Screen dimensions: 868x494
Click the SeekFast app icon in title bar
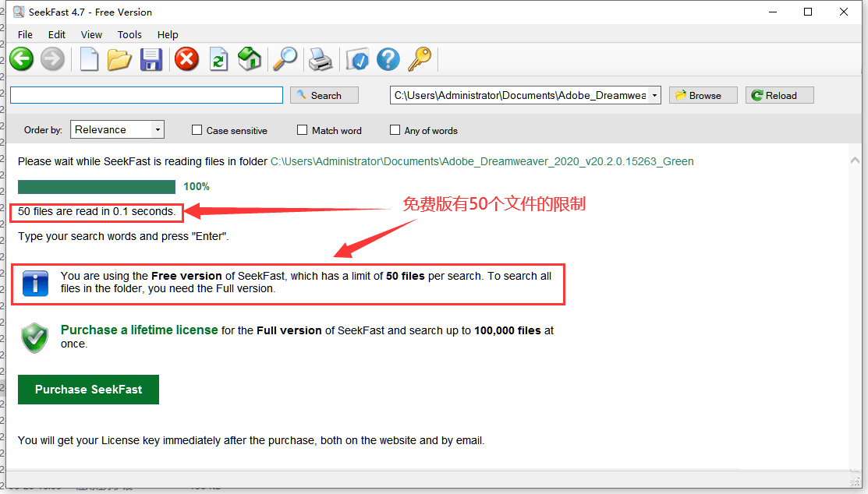coord(19,12)
